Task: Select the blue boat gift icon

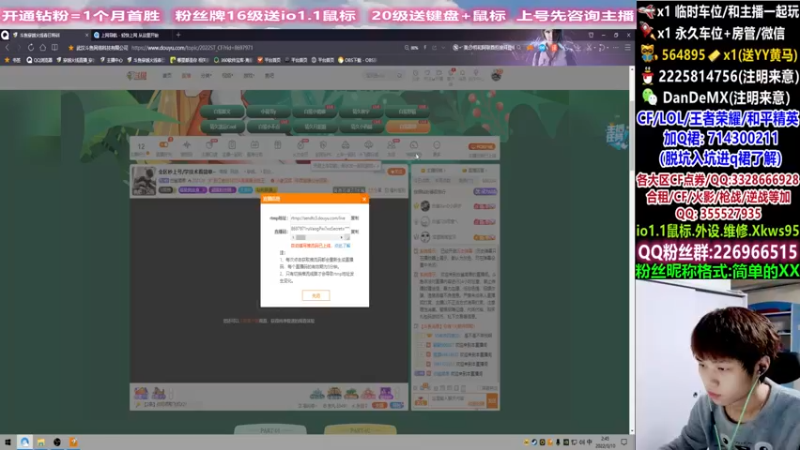Action: coord(317,393)
